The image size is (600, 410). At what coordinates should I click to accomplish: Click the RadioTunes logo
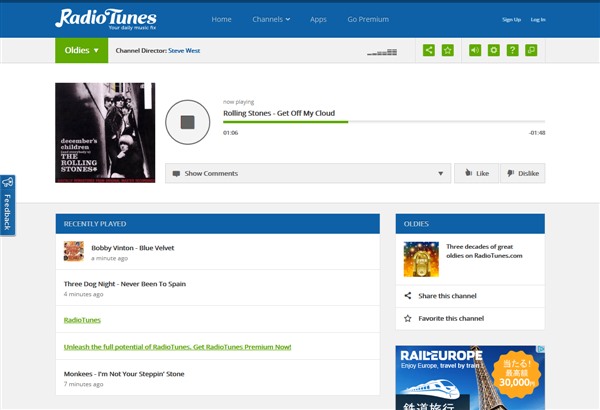106,19
